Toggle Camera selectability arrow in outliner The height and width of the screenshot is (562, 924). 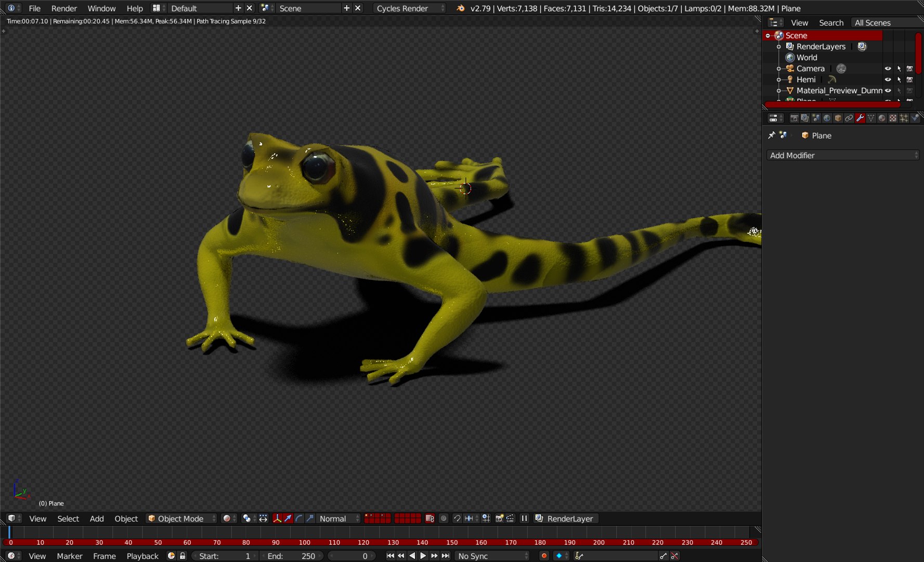899,69
